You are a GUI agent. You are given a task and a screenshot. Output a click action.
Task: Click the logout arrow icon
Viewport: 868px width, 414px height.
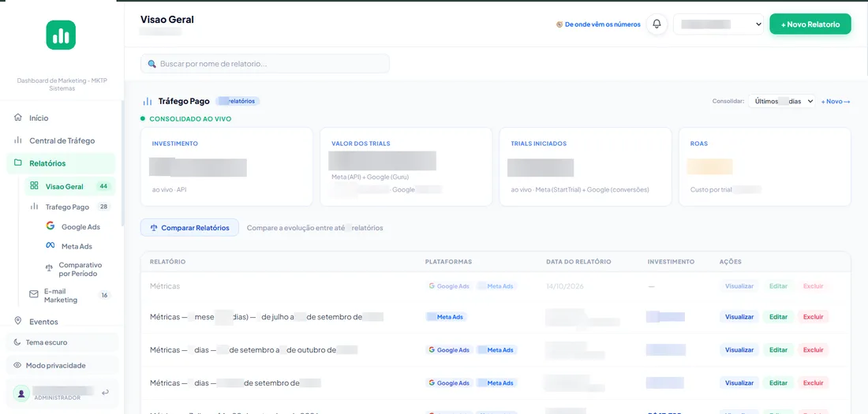[105, 393]
